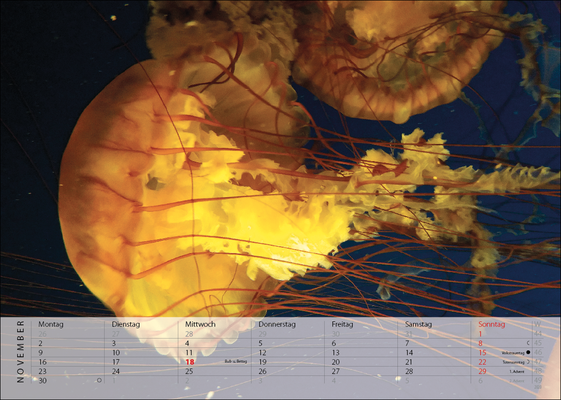This screenshot has width=561, height=400.
Task: Select the Mittwoch column header
Action: [200, 324]
